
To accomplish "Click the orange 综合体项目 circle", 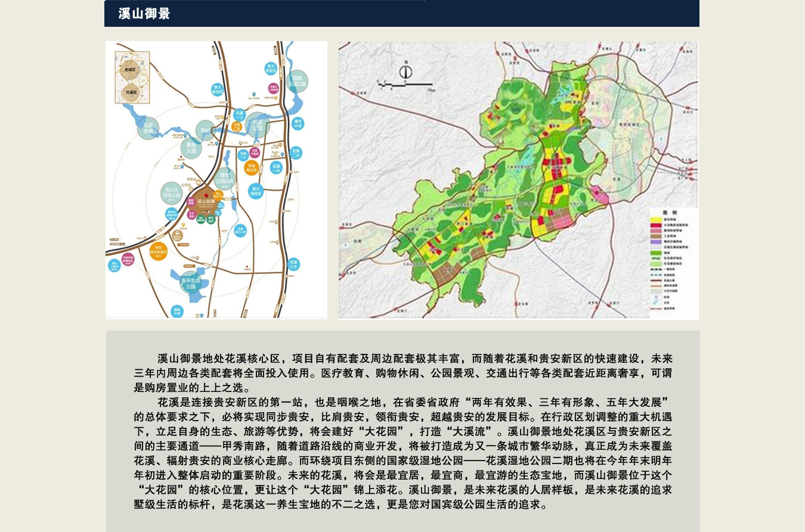I will (x=159, y=251).
